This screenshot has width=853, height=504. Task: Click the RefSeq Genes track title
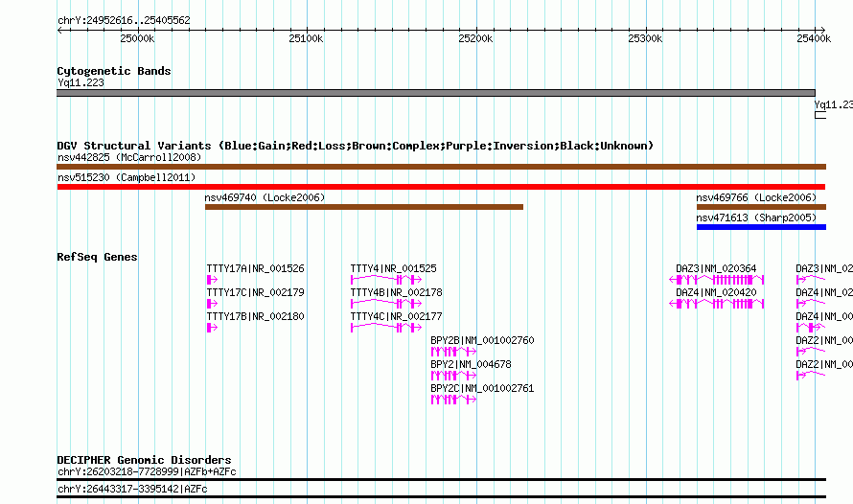coord(97,257)
